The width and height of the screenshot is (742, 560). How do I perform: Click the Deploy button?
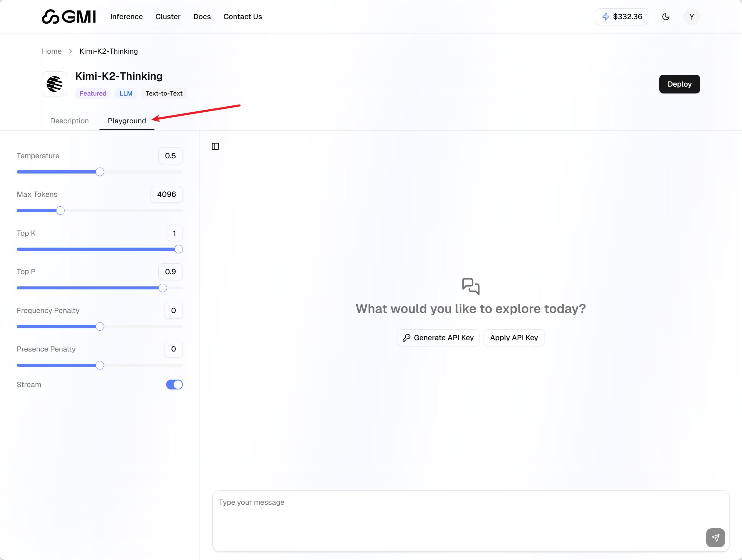point(679,84)
